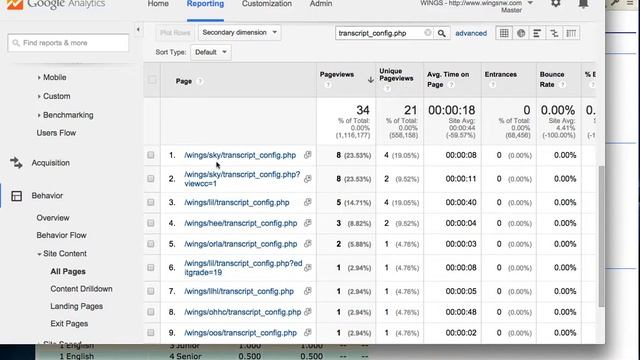Open the Sort Type Default dropdown
640x360 pixels.
pos(211,52)
